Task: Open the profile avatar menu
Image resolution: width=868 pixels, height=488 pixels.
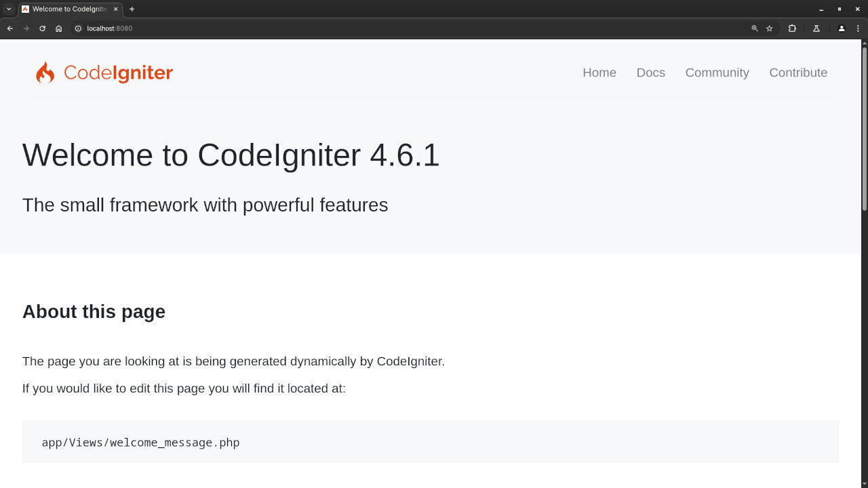Action: point(842,28)
